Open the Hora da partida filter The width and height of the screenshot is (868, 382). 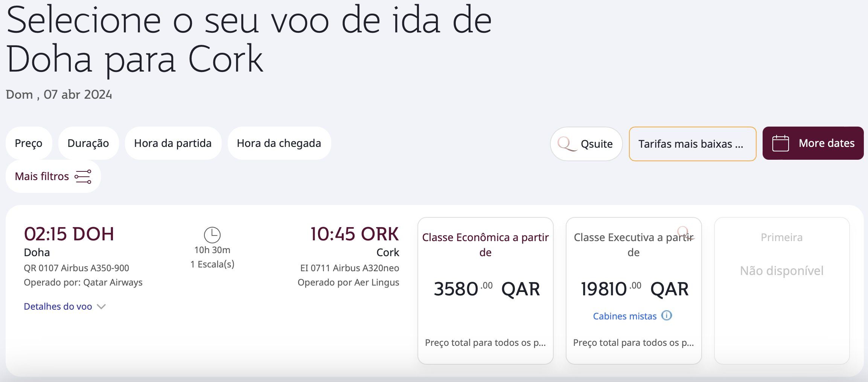[173, 143]
